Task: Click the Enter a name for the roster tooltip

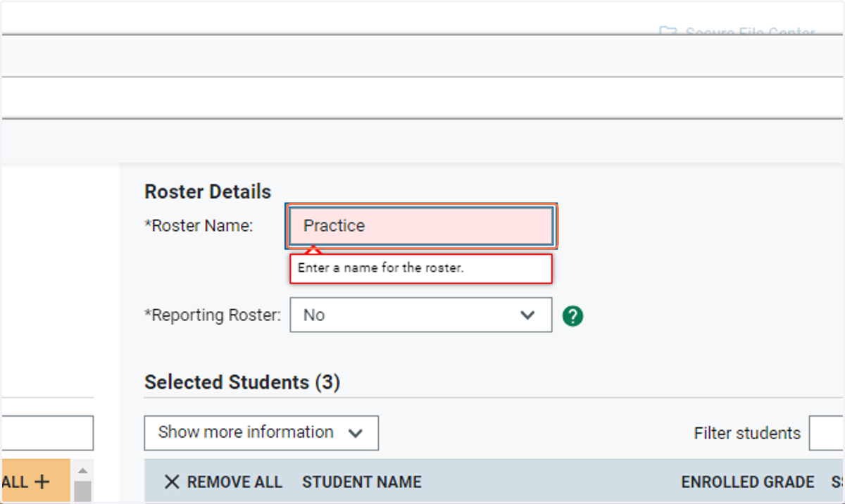Action: (x=421, y=269)
